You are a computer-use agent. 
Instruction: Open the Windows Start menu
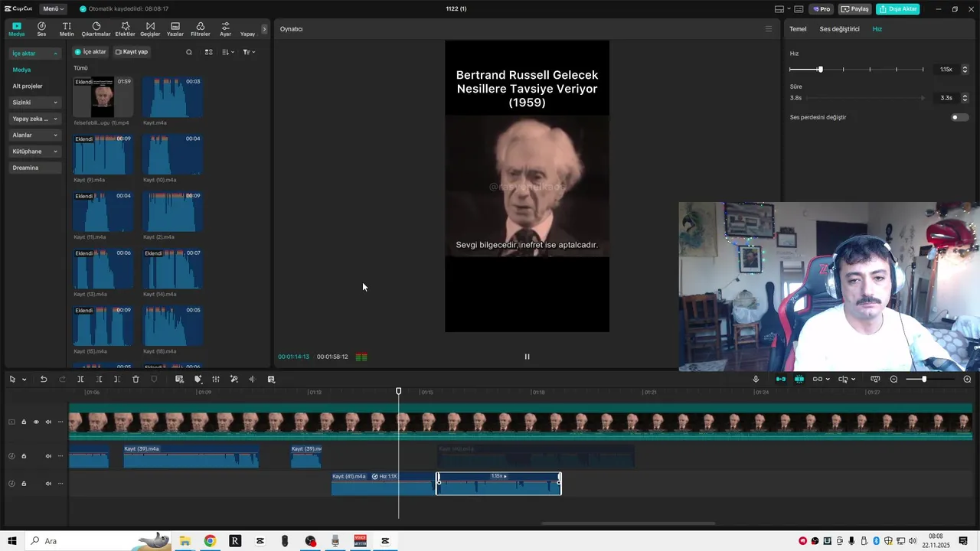[x=12, y=541]
